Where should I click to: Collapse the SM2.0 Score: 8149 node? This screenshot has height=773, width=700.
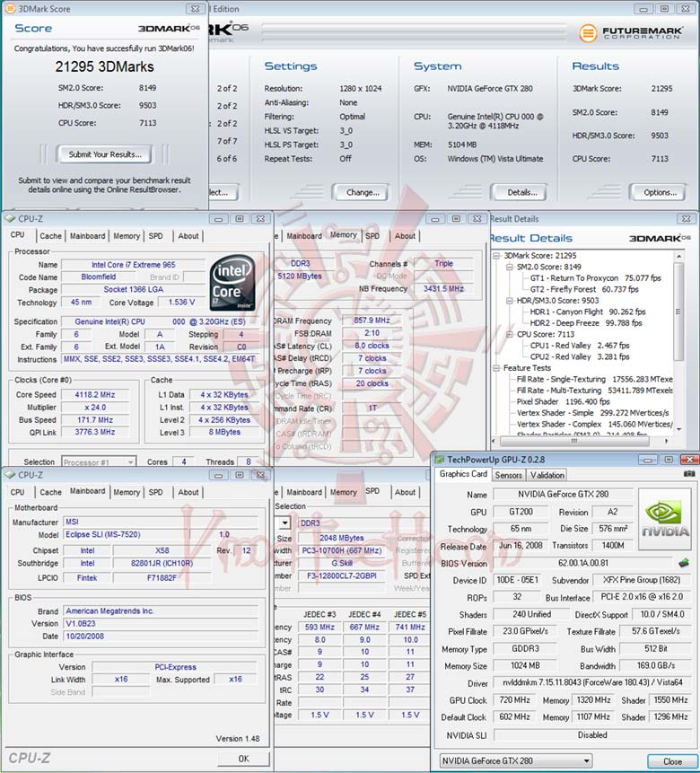coord(510,267)
